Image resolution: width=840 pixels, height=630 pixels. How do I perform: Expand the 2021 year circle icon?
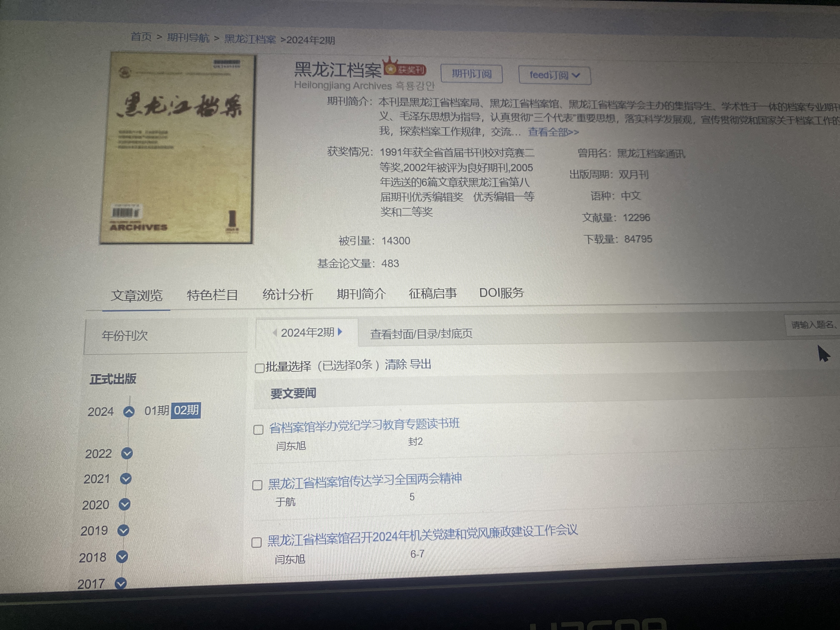[126, 479]
